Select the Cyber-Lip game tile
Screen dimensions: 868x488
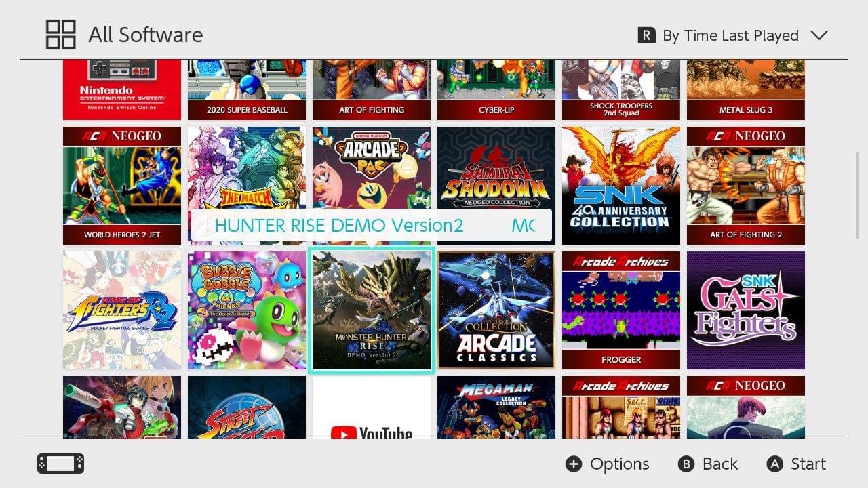(496, 89)
